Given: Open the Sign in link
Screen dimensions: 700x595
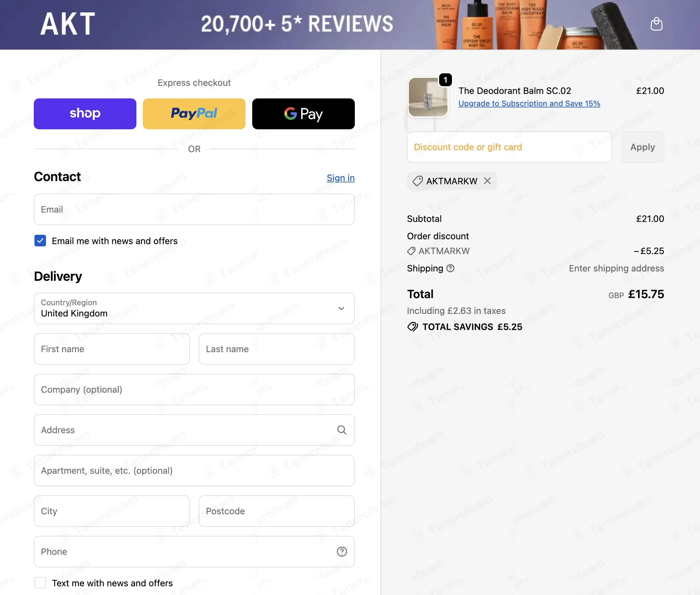Looking at the screenshot, I should [x=341, y=178].
